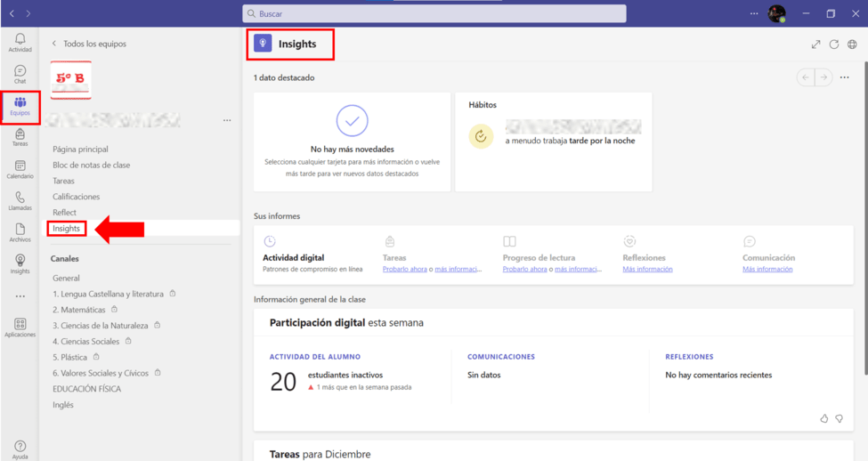
Task: Click Probarlo ahora under Tareas report
Action: [x=405, y=269]
